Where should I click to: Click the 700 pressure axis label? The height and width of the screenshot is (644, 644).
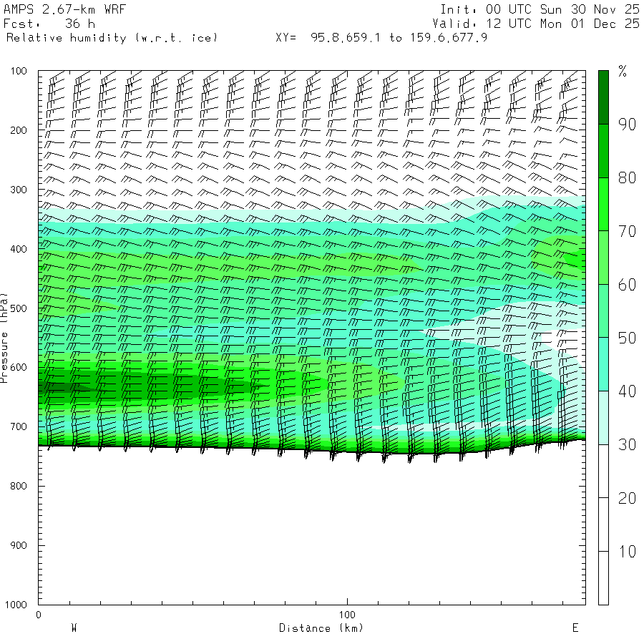19,426
